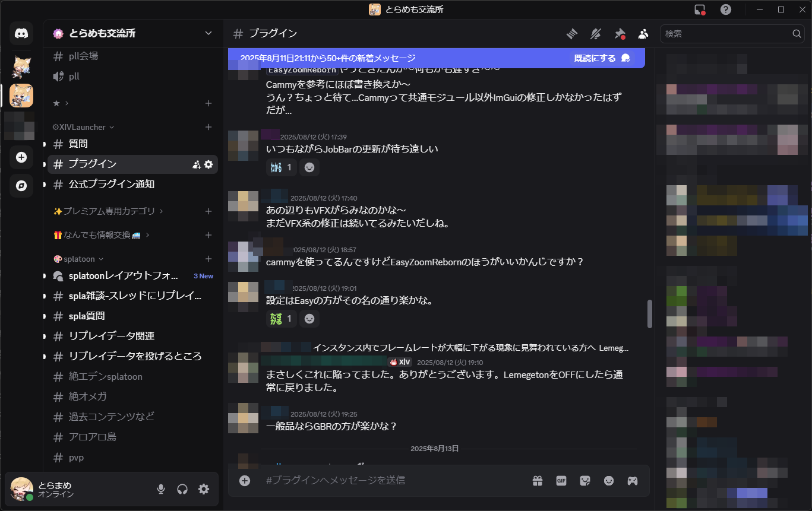Toggle headphones deafen in user panel
Image resolution: width=812 pixels, height=511 pixels.
point(182,489)
